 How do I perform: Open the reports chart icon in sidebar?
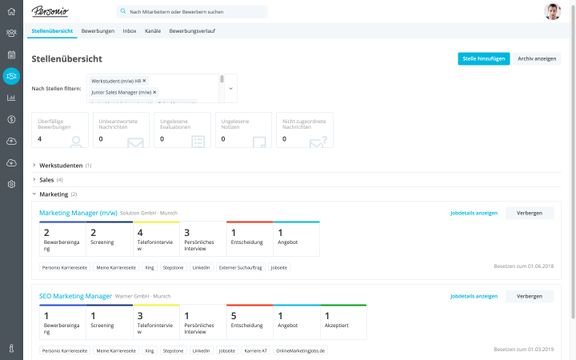(x=11, y=98)
